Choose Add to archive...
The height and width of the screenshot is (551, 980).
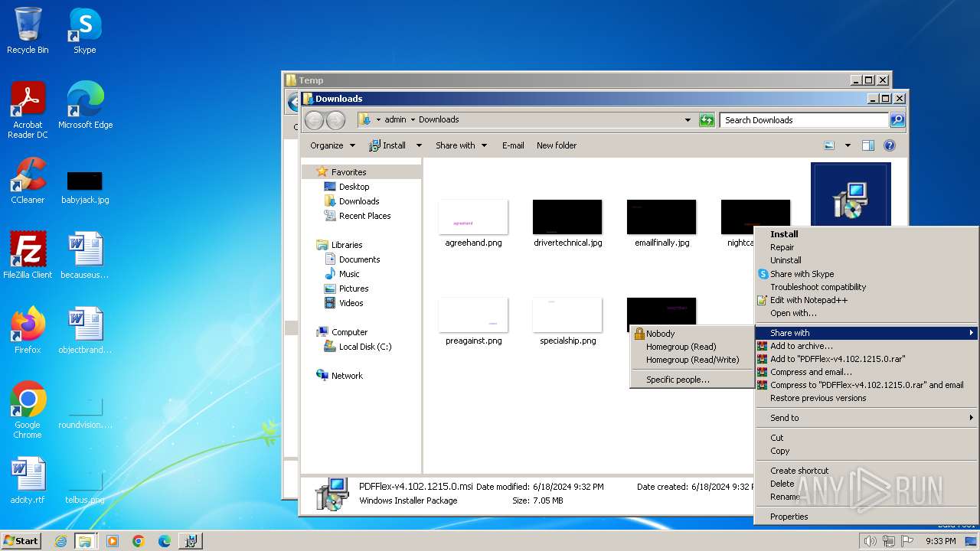[801, 346]
